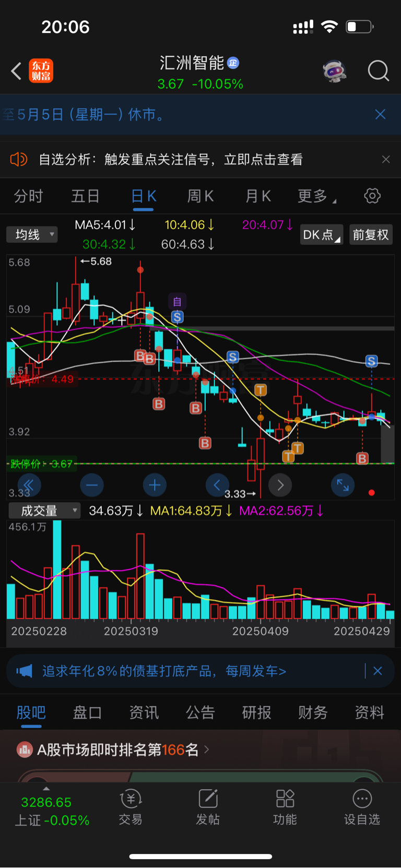This screenshot has width=401, height=868.
Task: Tap the ranking chart icon beside A股市场
Action: click(25, 750)
